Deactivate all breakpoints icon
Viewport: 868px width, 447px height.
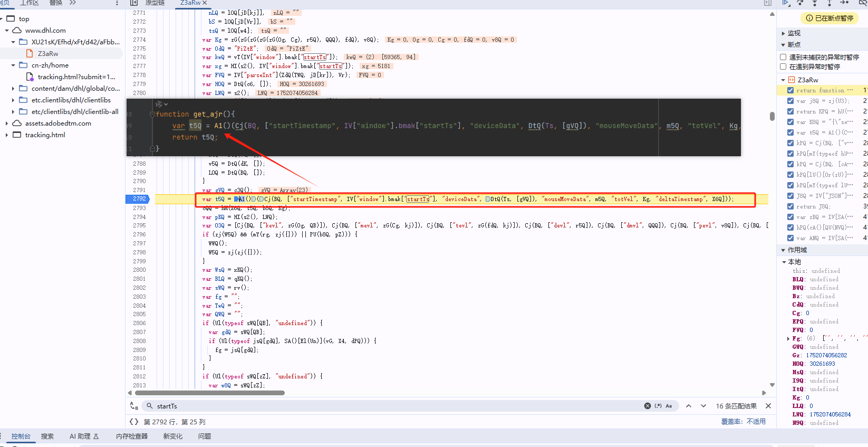click(863, 3)
